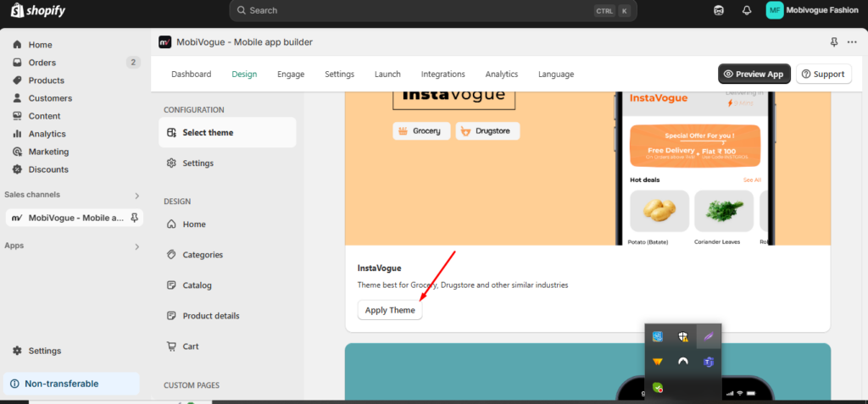
Task: Click the green checkmark tray icon
Action: pos(658,388)
